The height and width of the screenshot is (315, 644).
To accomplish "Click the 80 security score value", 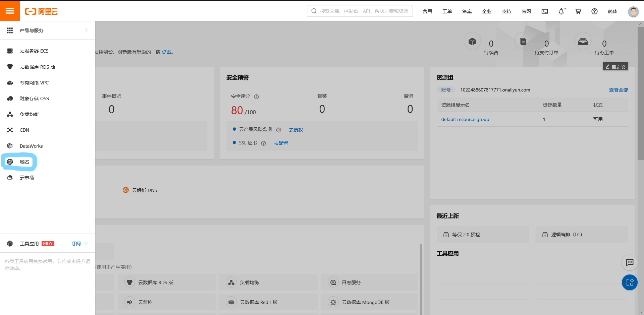I will [x=237, y=110].
